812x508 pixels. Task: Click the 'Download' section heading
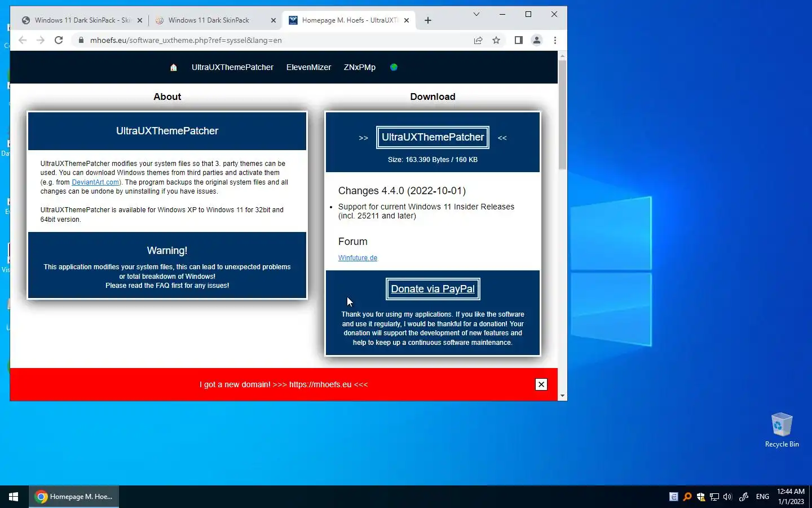coord(433,97)
